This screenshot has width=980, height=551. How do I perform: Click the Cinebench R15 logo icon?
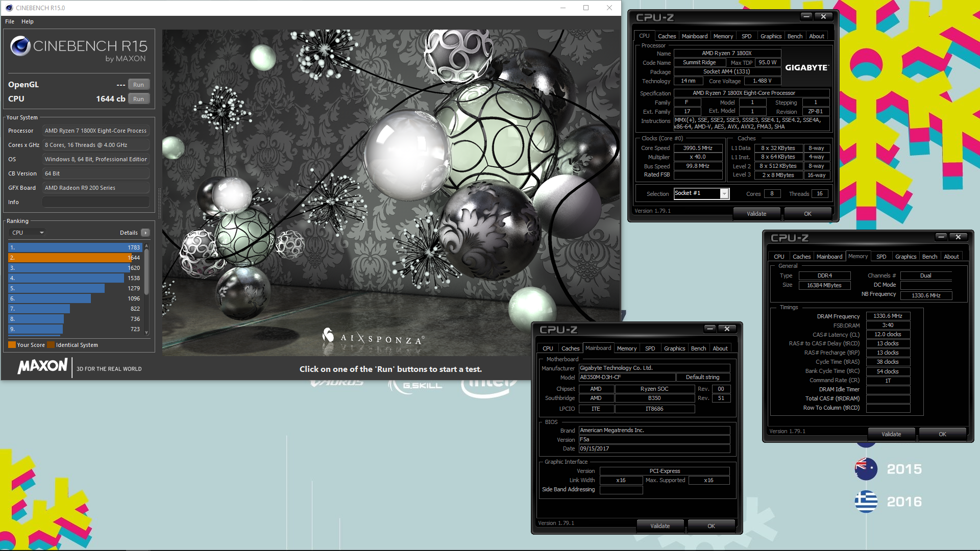pyautogui.click(x=20, y=46)
